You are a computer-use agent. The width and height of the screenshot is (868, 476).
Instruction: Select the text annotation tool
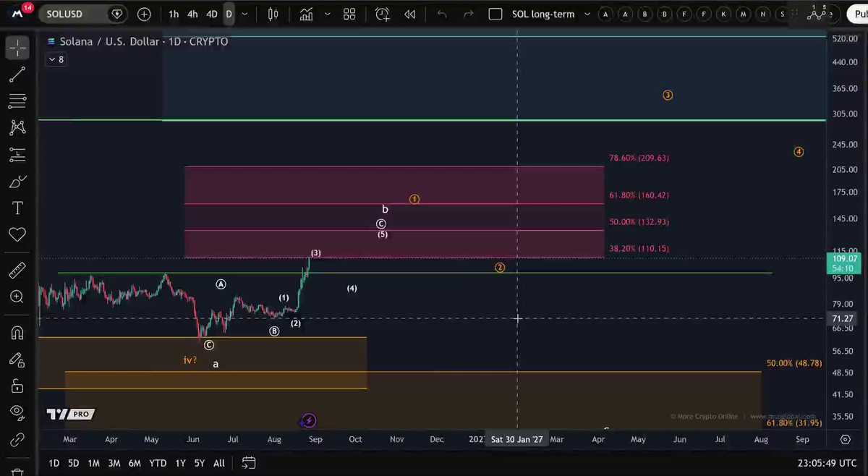17,208
